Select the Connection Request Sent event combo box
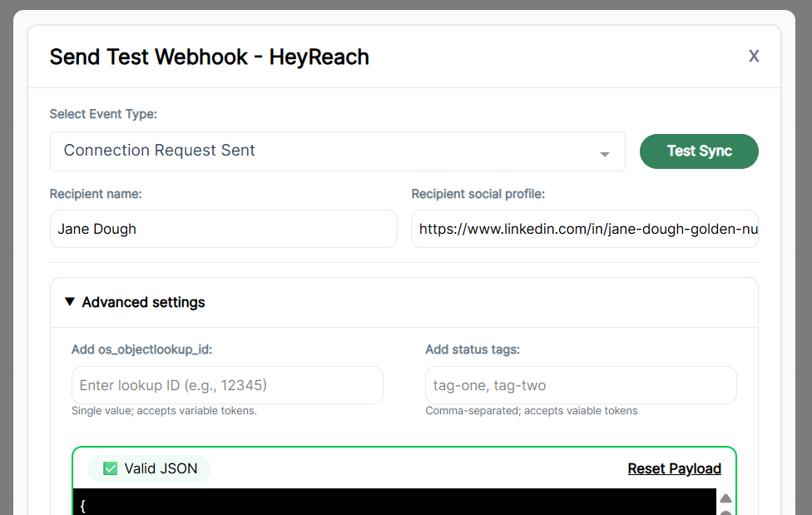 pyautogui.click(x=337, y=151)
